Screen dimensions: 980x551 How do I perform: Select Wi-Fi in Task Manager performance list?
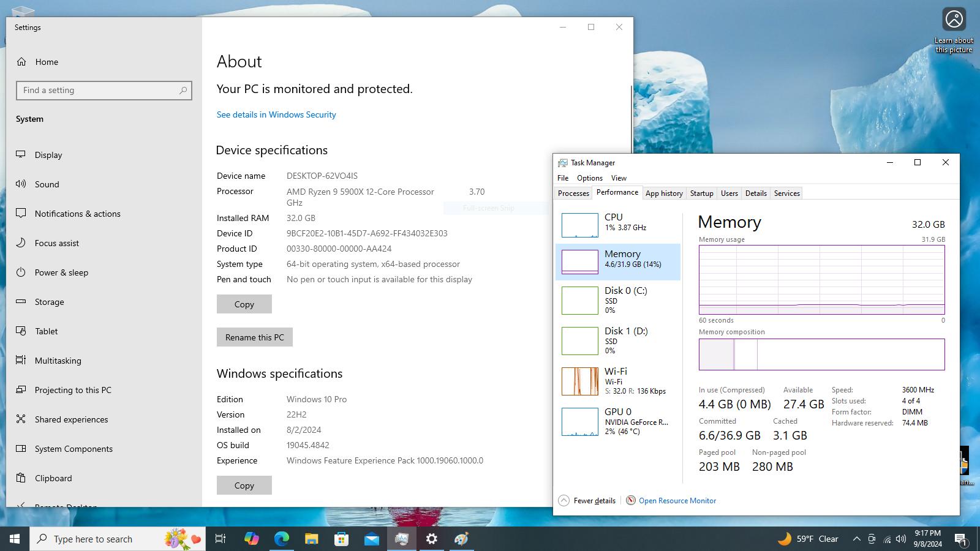coord(618,381)
